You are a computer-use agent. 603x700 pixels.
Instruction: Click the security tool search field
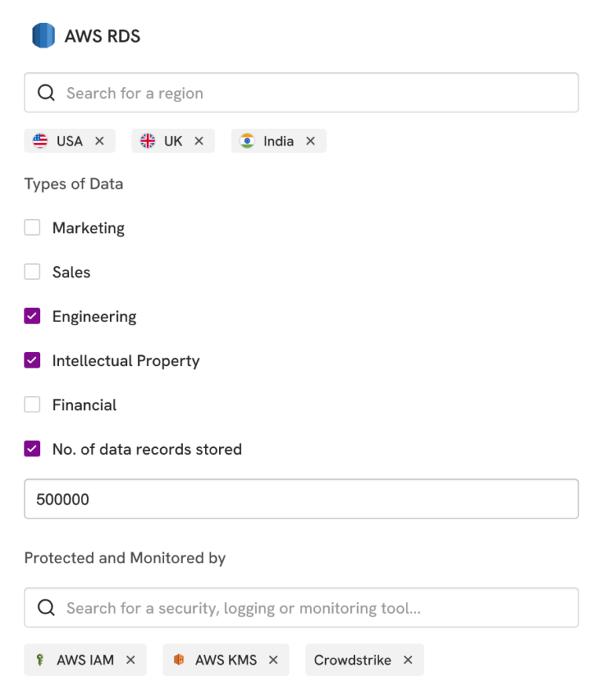pyautogui.click(x=301, y=607)
